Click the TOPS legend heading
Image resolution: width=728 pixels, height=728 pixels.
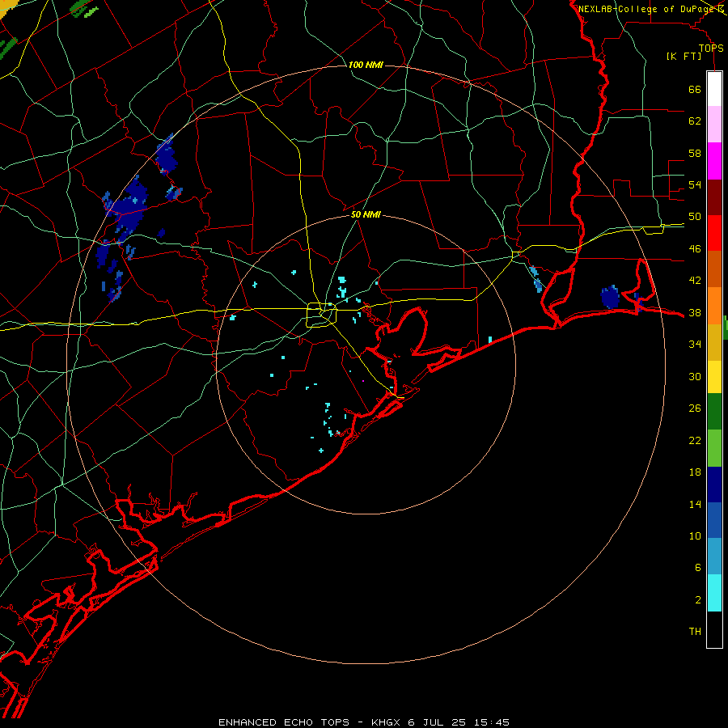[711, 49]
